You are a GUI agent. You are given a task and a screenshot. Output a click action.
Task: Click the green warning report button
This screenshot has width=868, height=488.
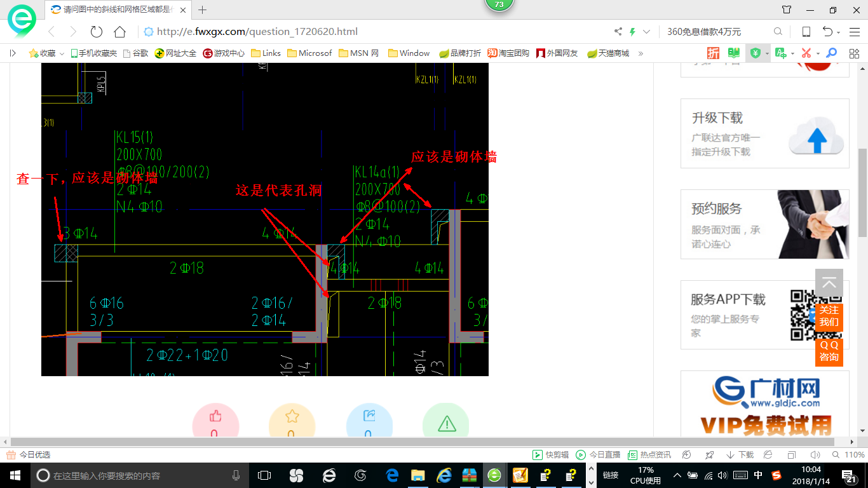(x=446, y=420)
